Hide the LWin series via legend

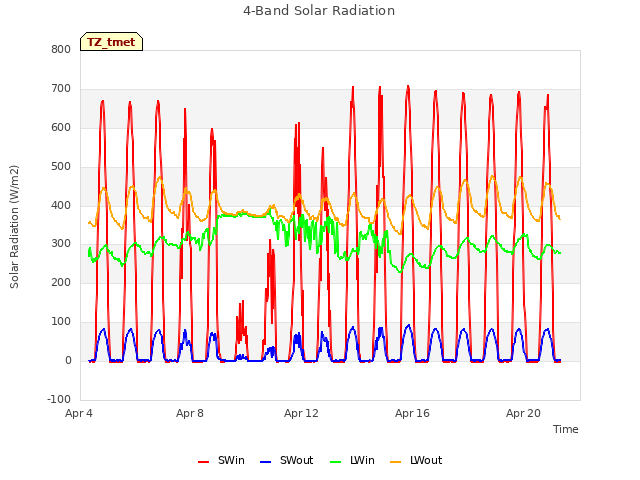[352, 461]
